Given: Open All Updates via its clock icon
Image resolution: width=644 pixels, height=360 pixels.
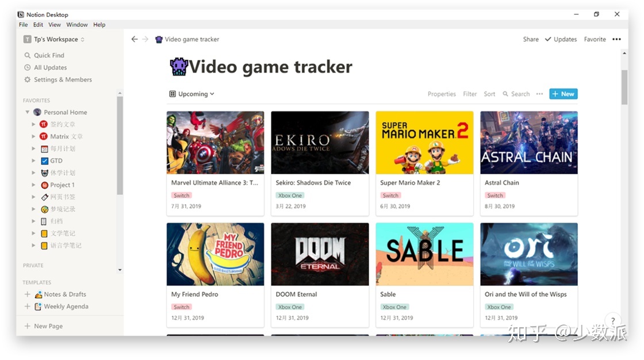Looking at the screenshot, I should click(x=28, y=67).
